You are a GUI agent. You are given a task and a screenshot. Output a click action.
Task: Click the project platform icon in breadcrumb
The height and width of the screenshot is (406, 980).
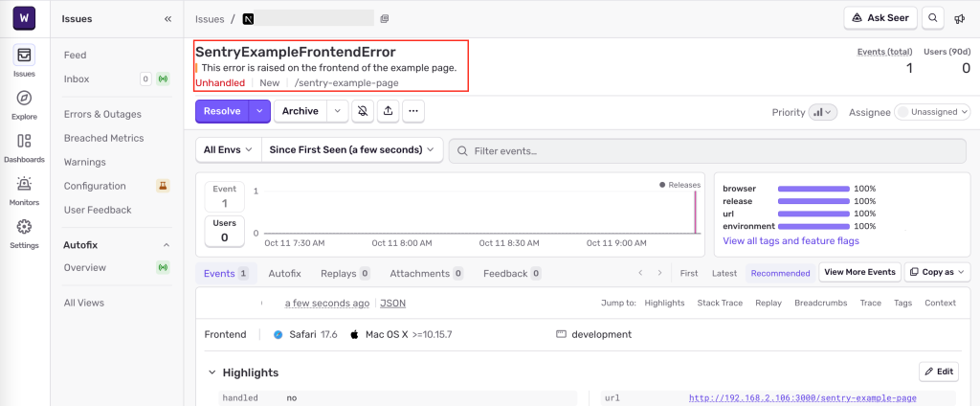point(248,19)
